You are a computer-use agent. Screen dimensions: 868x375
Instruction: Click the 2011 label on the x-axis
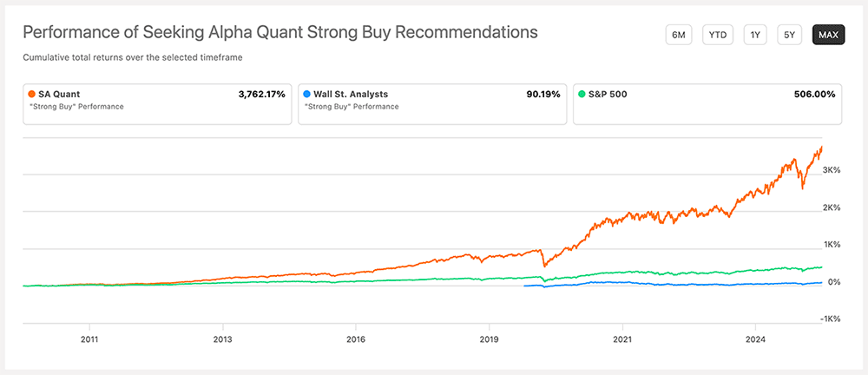[88, 340]
